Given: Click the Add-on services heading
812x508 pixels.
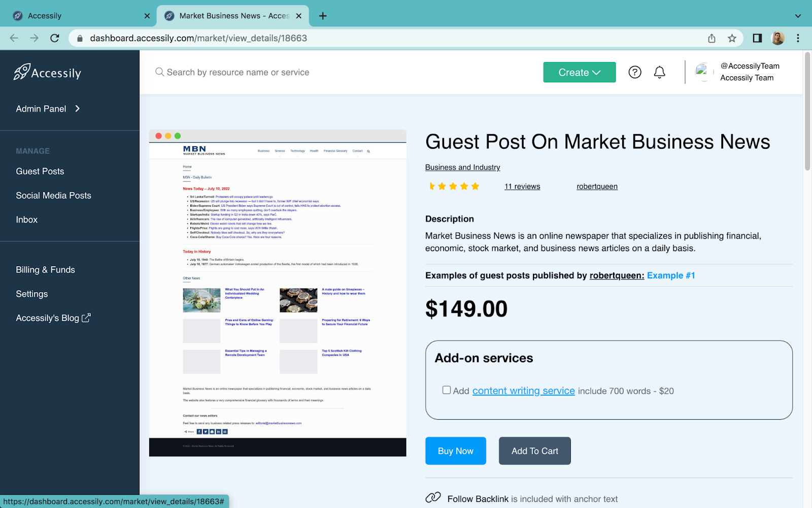Looking at the screenshot, I should point(484,358).
